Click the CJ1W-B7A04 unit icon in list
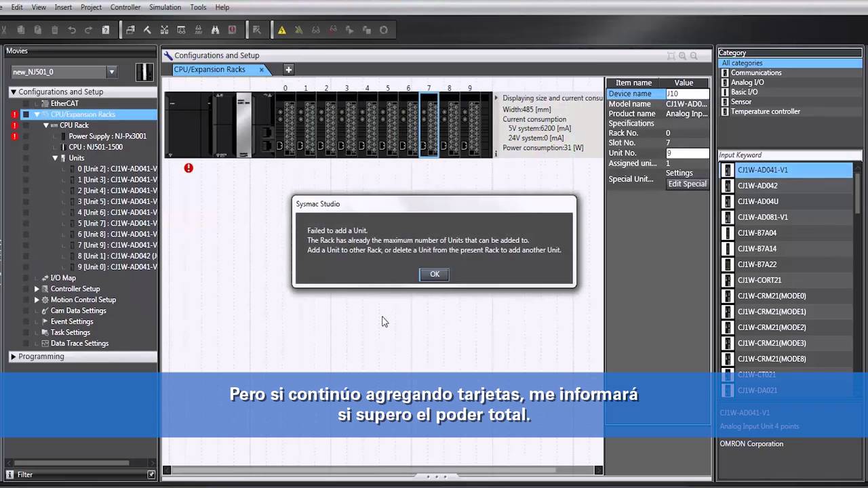The width and height of the screenshot is (868, 488). click(728, 232)
